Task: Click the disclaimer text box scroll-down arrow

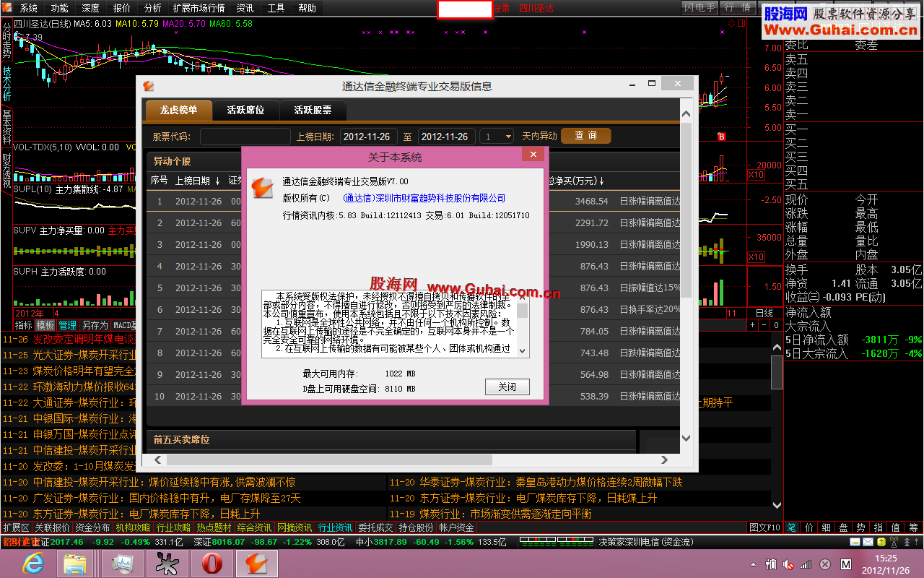Action: click(x=523, y=351)
